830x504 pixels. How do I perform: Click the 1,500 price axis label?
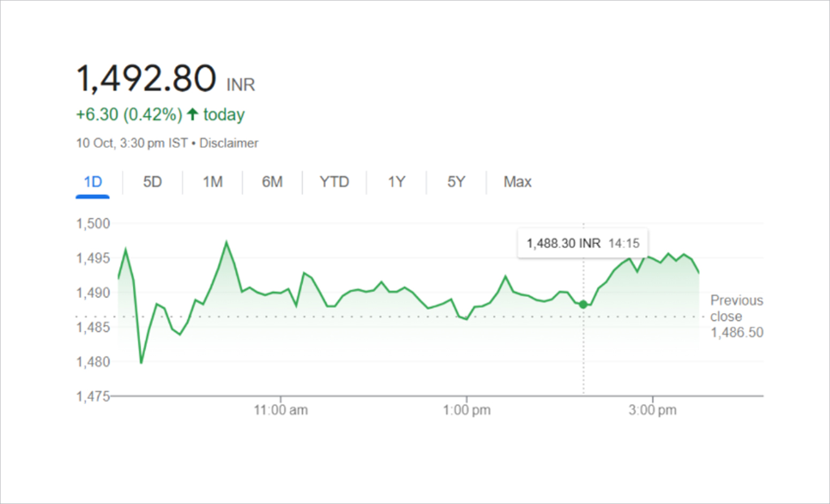click(92, 224)
